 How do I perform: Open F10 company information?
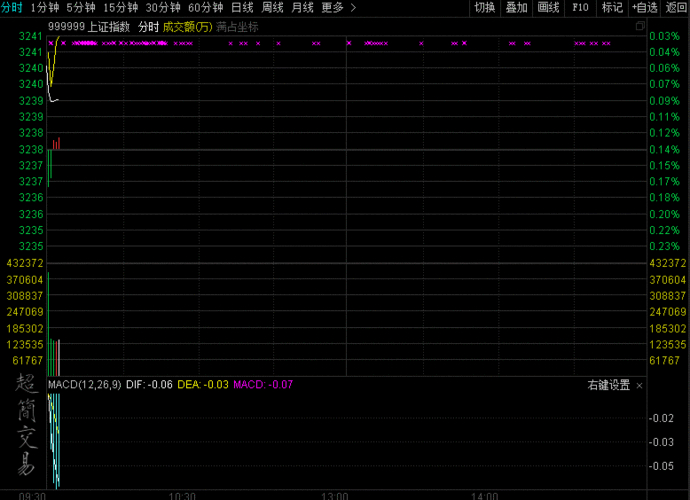[x=580, y=8]
